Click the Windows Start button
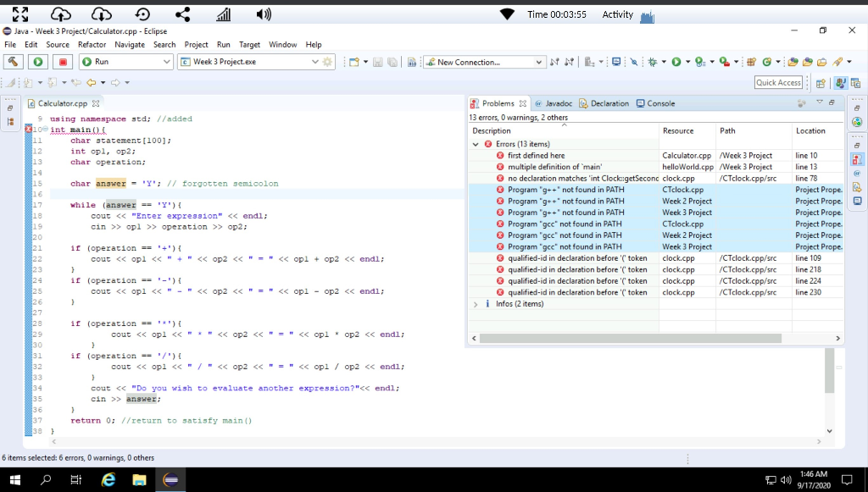This screenshot has height=492, width=868. [15, 480]
